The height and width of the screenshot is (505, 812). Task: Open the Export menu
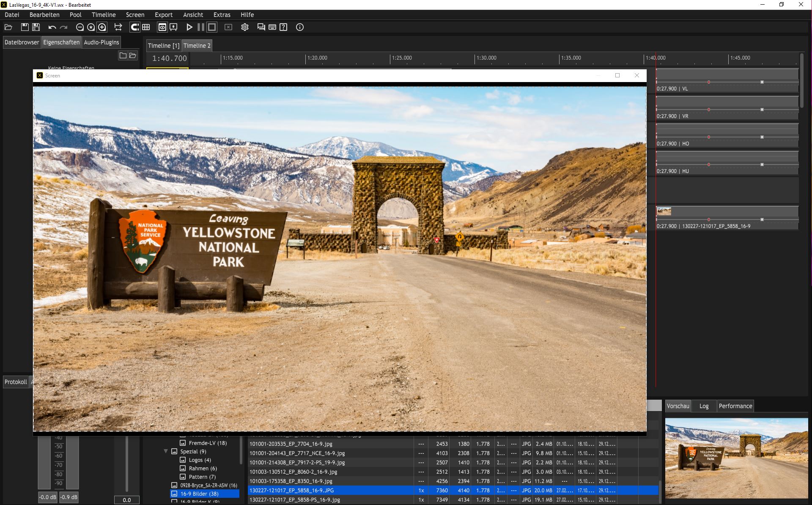[x=164, y=14]
